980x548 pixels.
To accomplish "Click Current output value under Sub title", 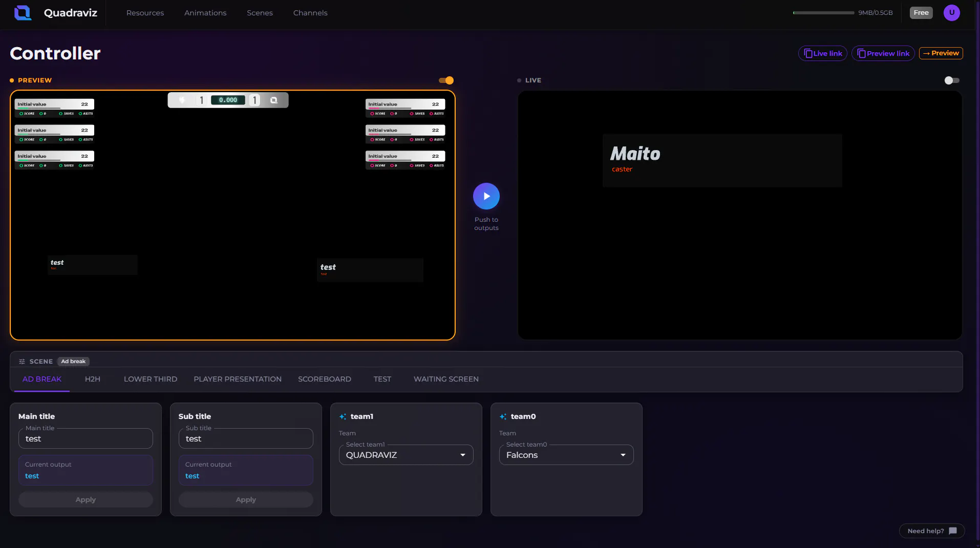I will click(192, 476).
